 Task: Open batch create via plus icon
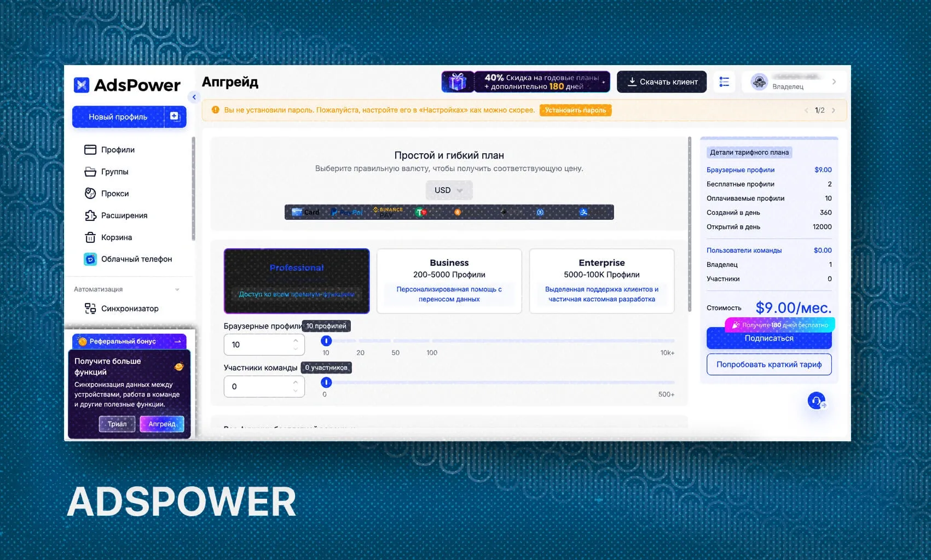175,116
